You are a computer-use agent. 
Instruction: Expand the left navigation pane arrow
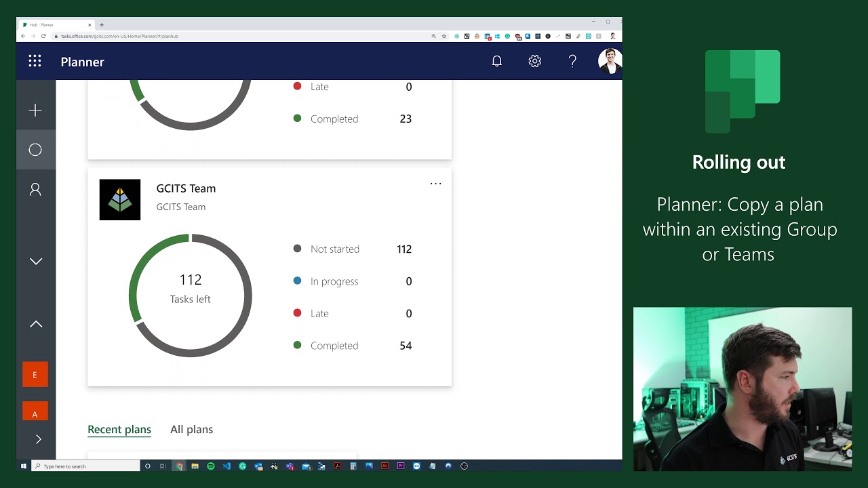tap(39, 439)
